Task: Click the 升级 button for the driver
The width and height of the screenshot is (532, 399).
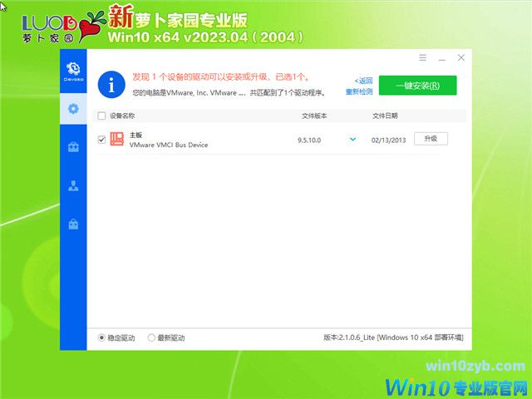Action: tap(430, 139)
